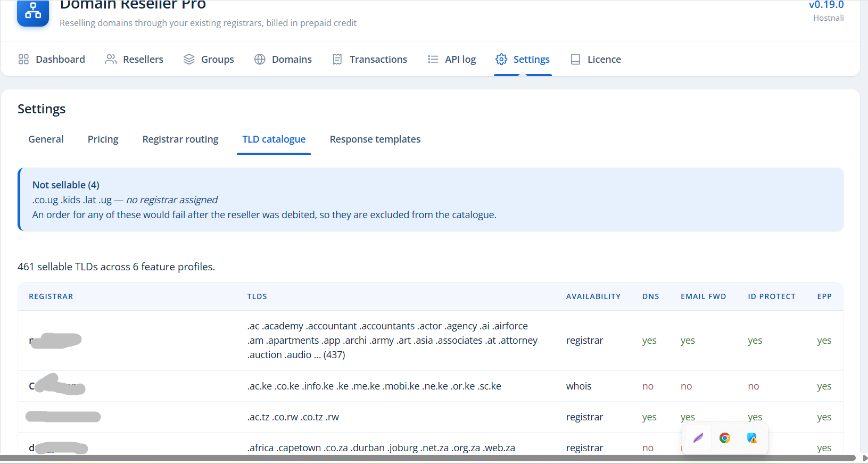868x464 pixels.
Task: Open Dashboard via its grid icon
Action: [23, 59]
